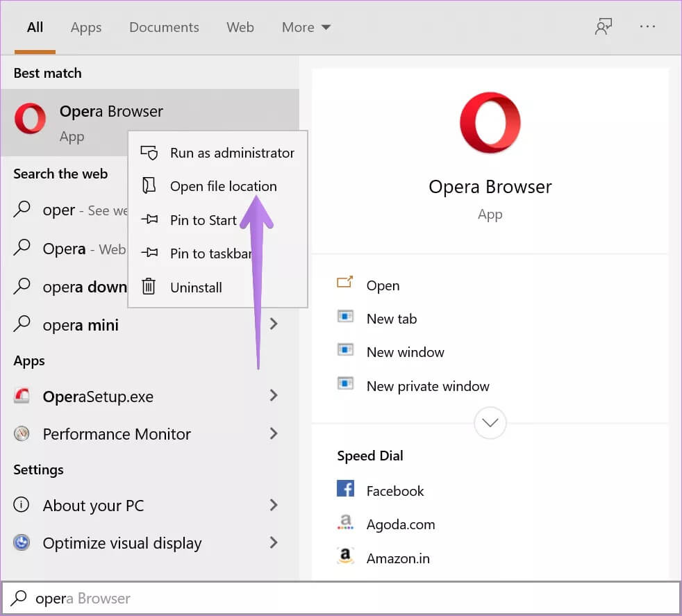Select Pin to taskbar menu entry
The width and height of the screenshot is (682, 616).
(218, 253)
